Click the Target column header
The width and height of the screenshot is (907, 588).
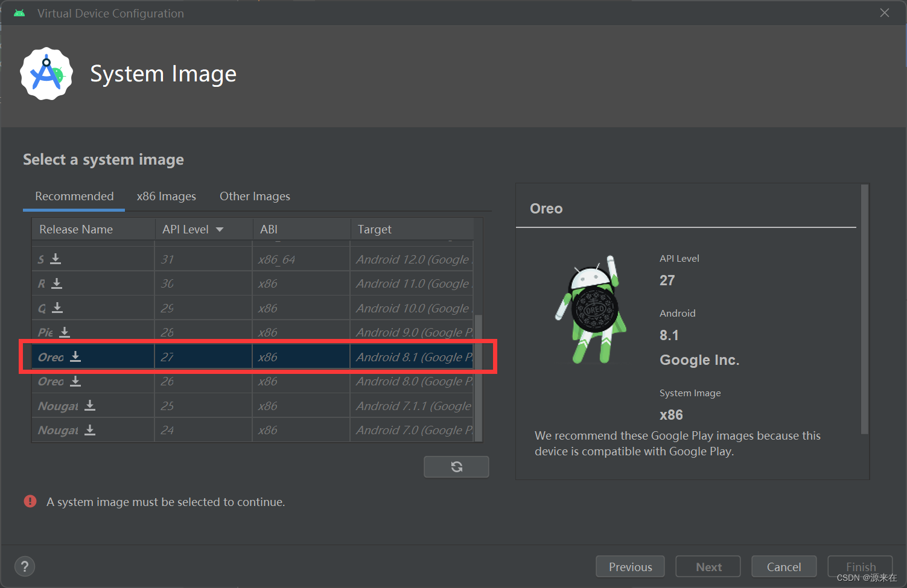(412, 229)
